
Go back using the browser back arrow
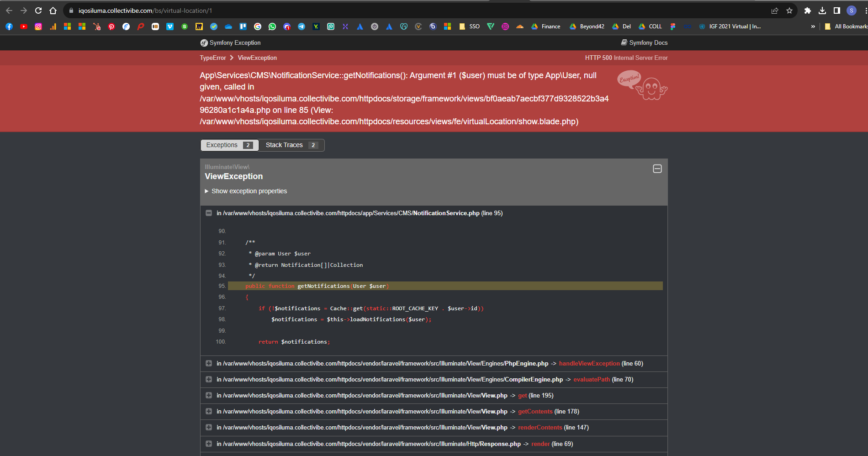pos(9,11)
